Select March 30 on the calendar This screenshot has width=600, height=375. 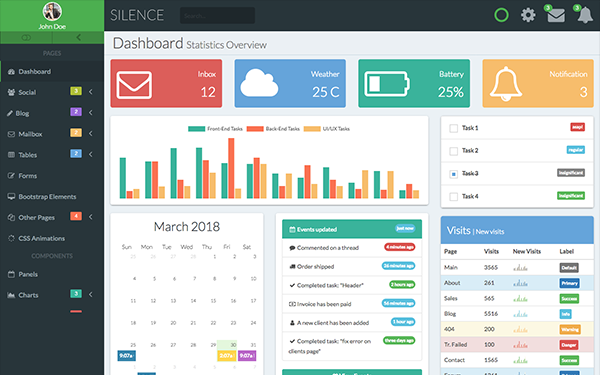click(227, 345)
